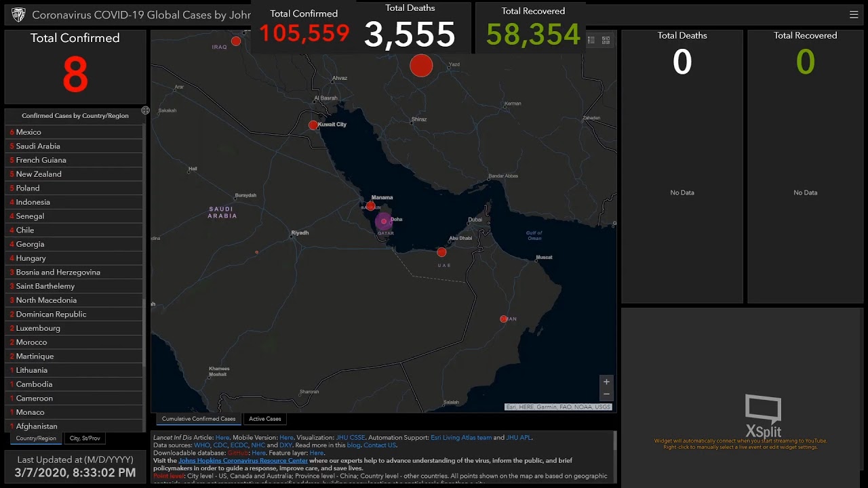Visit Johns Hopkins Coronavirus Resource Center link
The width and height of the screenshot is (868, 488).
click(243, 461)
